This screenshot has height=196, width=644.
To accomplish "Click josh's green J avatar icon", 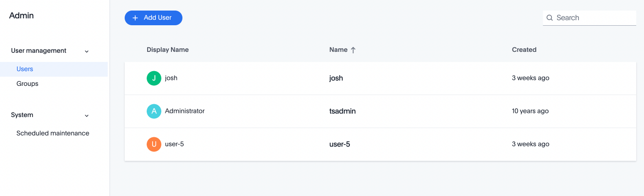I will (154, 78).
